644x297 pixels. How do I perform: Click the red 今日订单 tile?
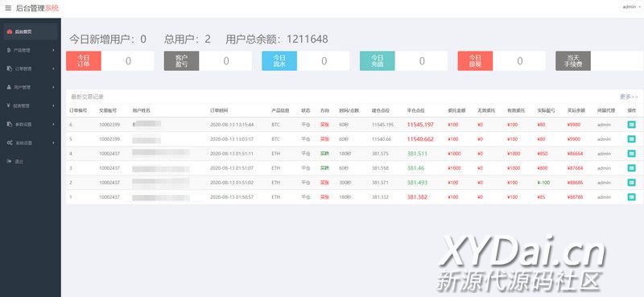(x=84, y=61)
